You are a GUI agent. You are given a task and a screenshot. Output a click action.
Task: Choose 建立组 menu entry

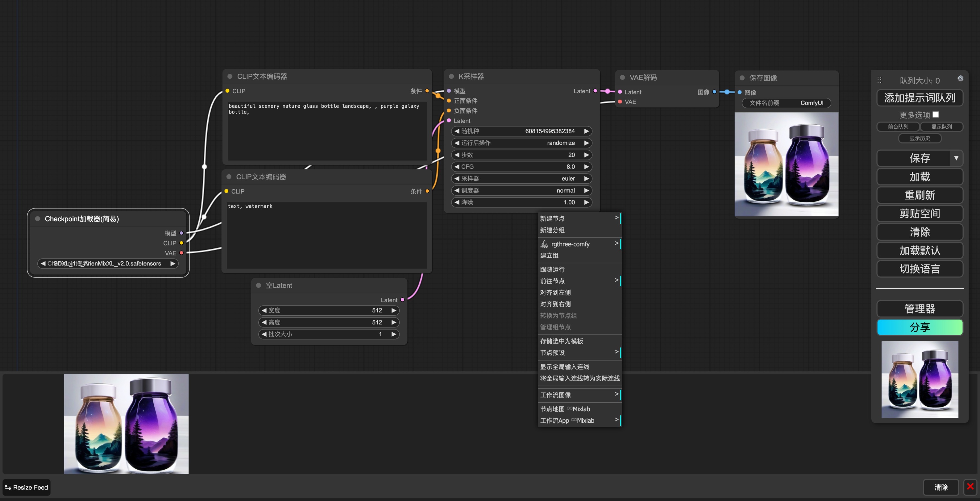pos(580,255)
